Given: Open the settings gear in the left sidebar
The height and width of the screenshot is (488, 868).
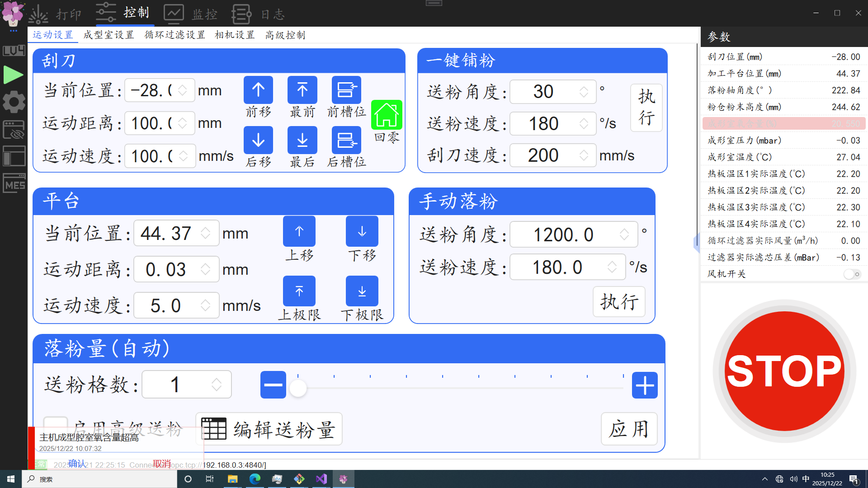Looking at the screenshot, I should pyautogui.click(x=14, y=102).
